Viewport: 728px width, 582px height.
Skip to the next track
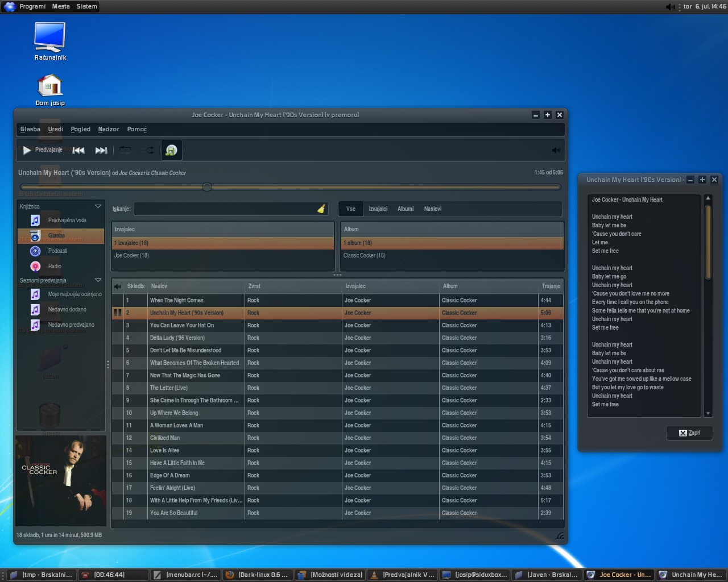point(101,150)
